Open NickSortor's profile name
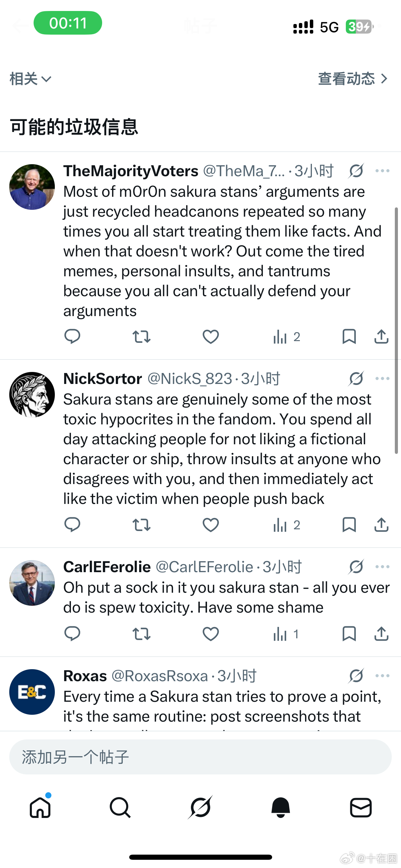This screenshot has width=401, height=868. 102,379
